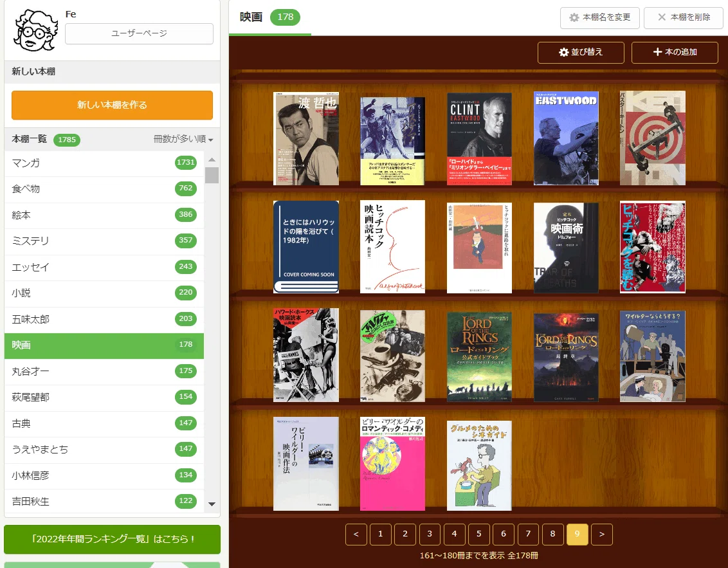
Task: Click the shelf list scrollbar down arrow
Action: click(212, 504)
